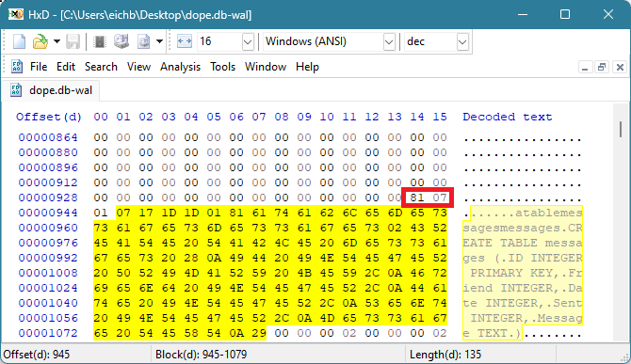
Task: Open the Analysis menu
Action: tap(180, 67)
